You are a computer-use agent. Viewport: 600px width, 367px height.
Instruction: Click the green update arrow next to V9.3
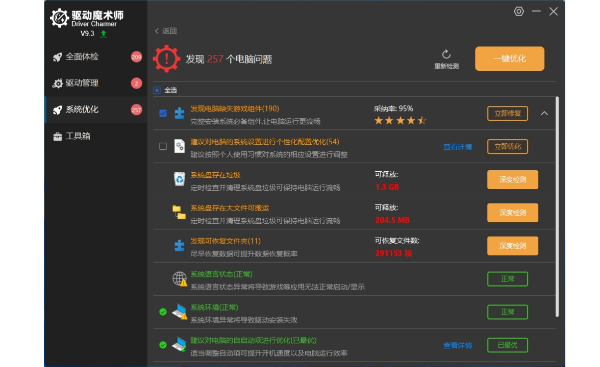[103, 34]
